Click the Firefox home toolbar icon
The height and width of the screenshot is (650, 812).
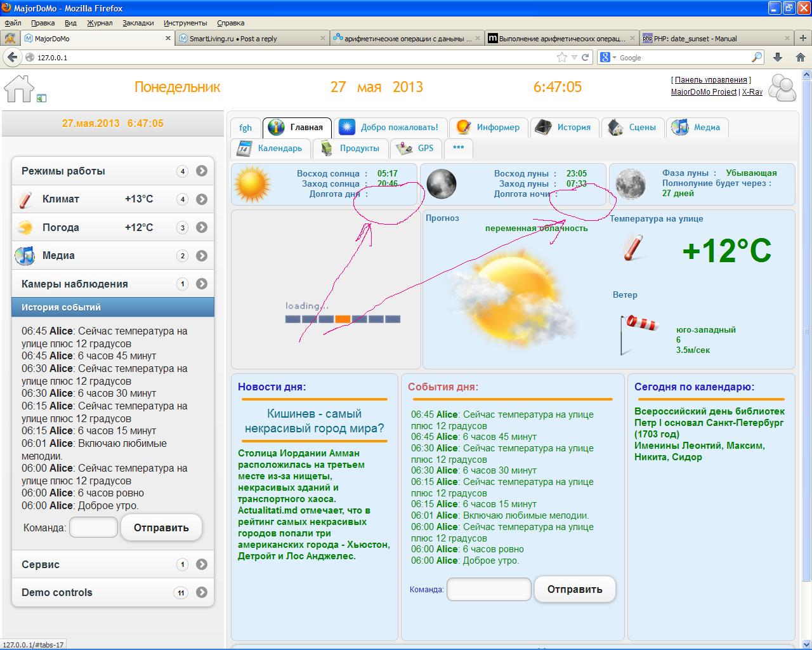[800, 57]
